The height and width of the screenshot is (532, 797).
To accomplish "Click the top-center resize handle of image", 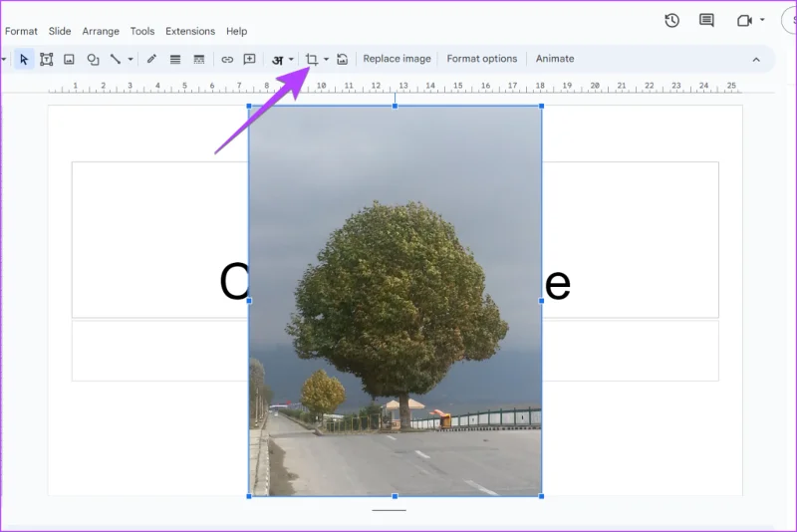I will 395,107.
